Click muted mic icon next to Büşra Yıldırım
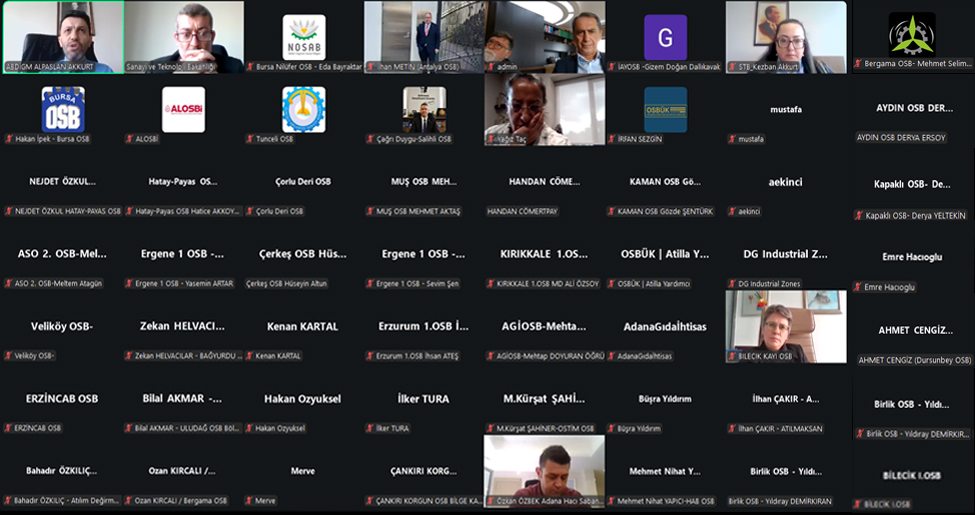 [x=611, y=428]
